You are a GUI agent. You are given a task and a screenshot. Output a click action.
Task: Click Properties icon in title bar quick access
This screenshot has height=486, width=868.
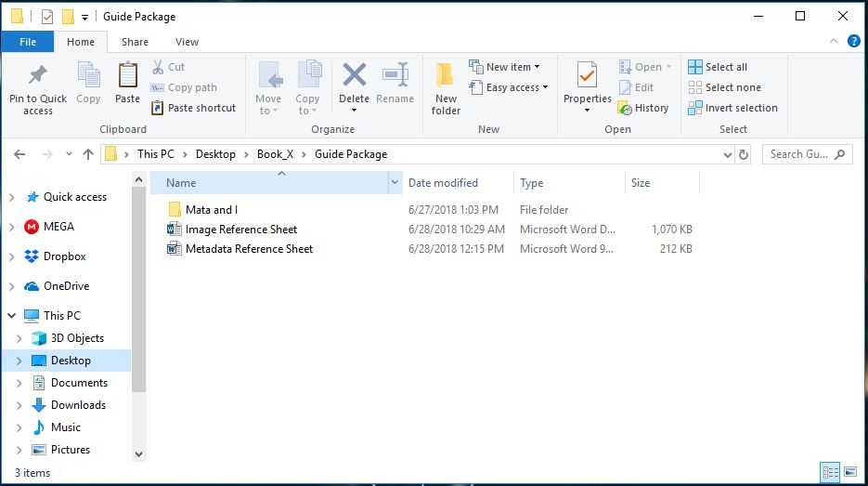47,17
